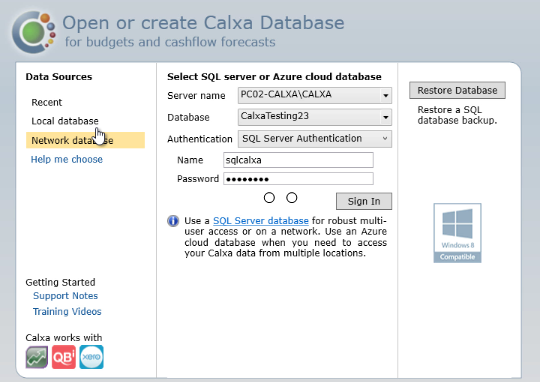The image size is (540, 382).
Task: Click the green chart accounting software icon
Action: coord(37,357)
